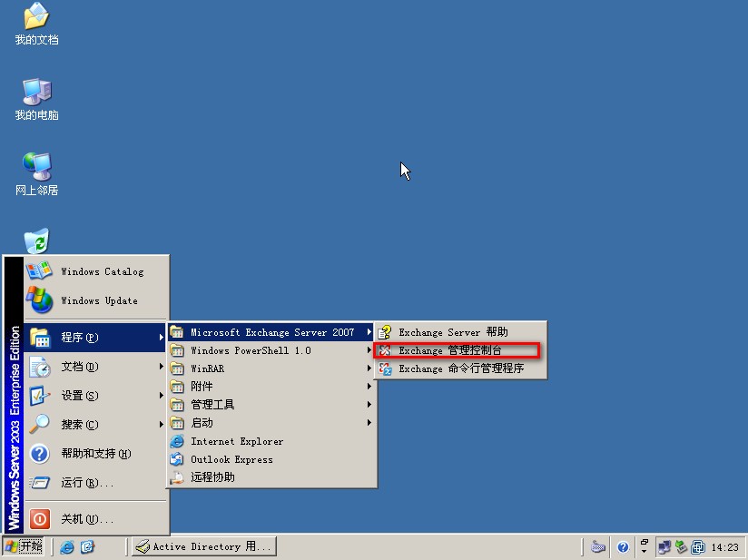Click the tray icon left of the clock
Viewport: 748px width, 560px height.
pos(698,546)
